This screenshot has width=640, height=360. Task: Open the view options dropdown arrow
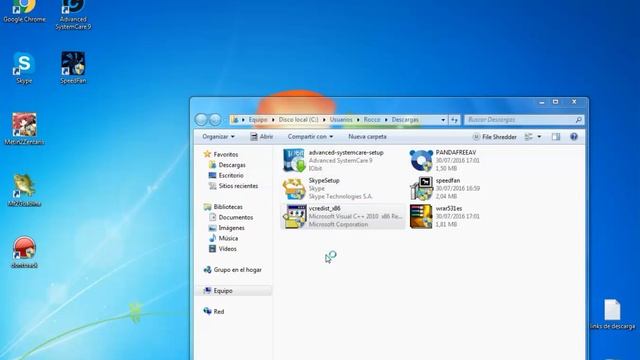539,137
